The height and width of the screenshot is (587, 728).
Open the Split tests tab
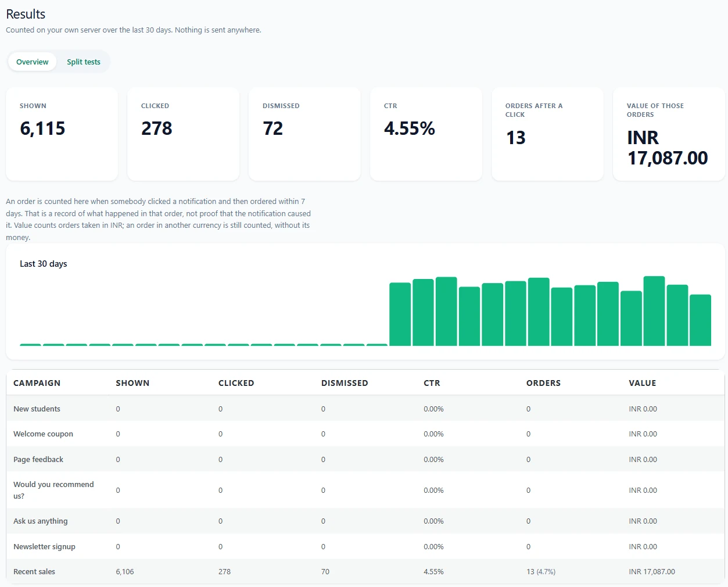tap(84, 62)
